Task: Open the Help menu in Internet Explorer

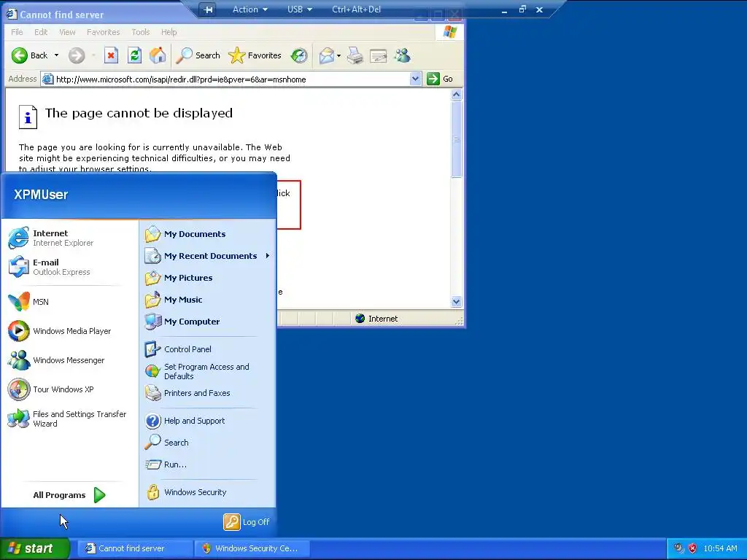Action: pos(169,32)
